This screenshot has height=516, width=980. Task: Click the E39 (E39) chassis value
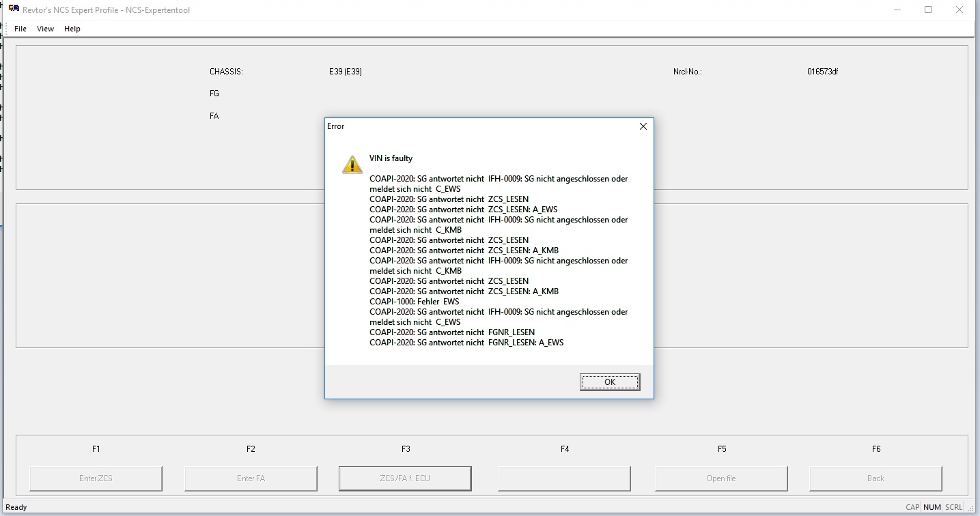point(346,72)
